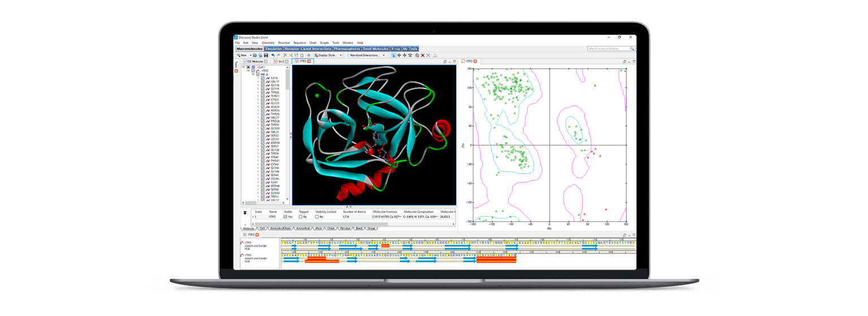
Task: Select the PHE41 residue in hierarchy
Action: coord(275,161)
